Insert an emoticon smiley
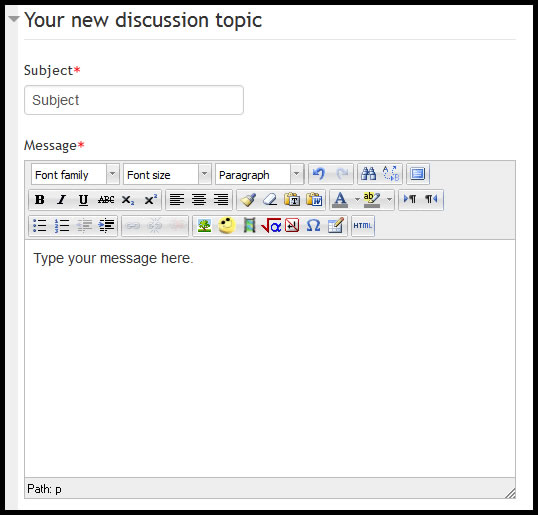538x515 pixels. coord(226,226)
